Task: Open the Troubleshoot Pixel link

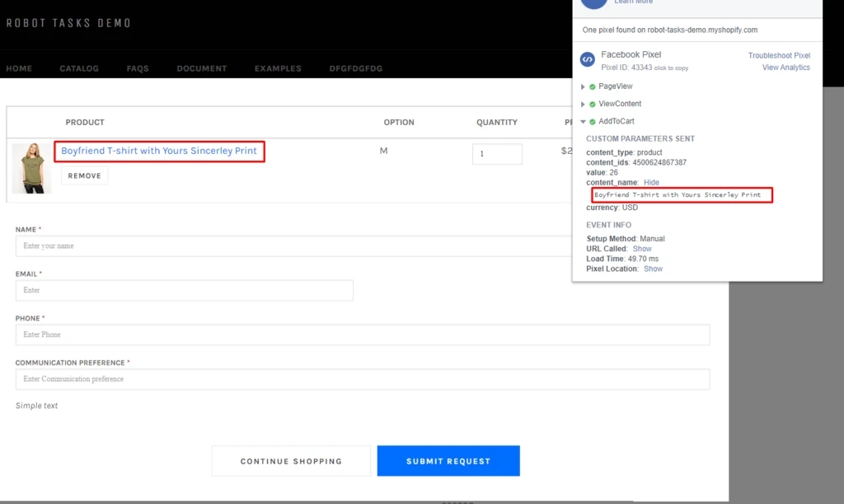Action: 779,56
